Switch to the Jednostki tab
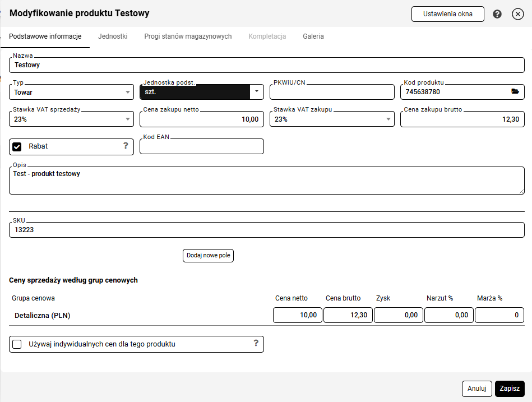The image size is (532, 402). pos(113,36)
